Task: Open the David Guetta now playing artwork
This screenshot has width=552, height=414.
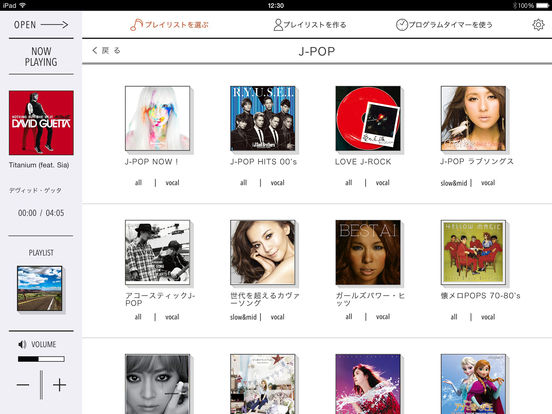Action: click(x=41, y=123)
